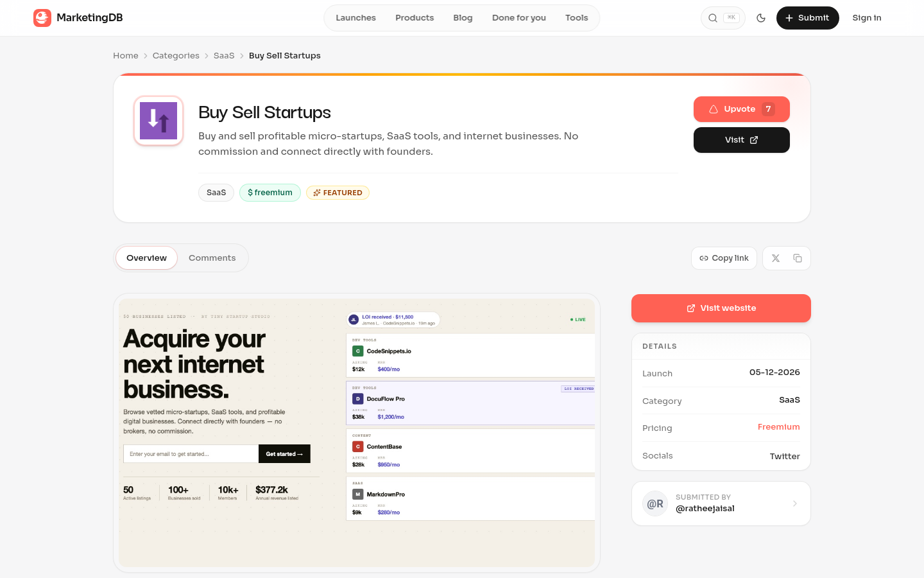Click the Copy link button
This screenshot has height=578, width=924.
point(724,258)
